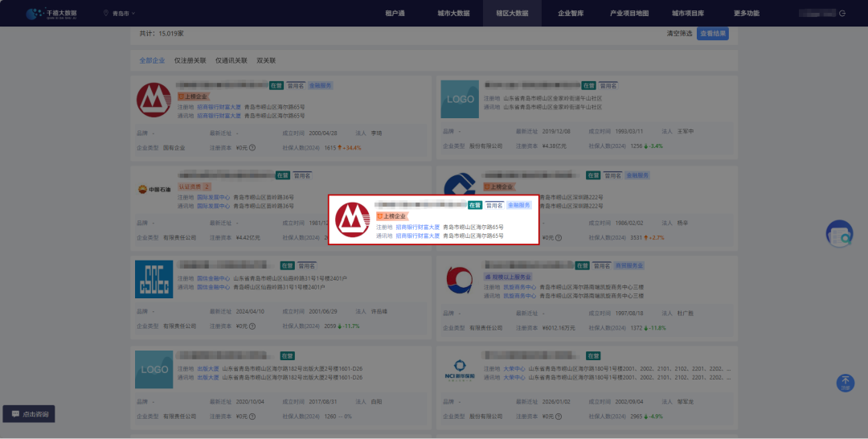
Task: Open the floating search assistant icon
Action: [840, 234]
